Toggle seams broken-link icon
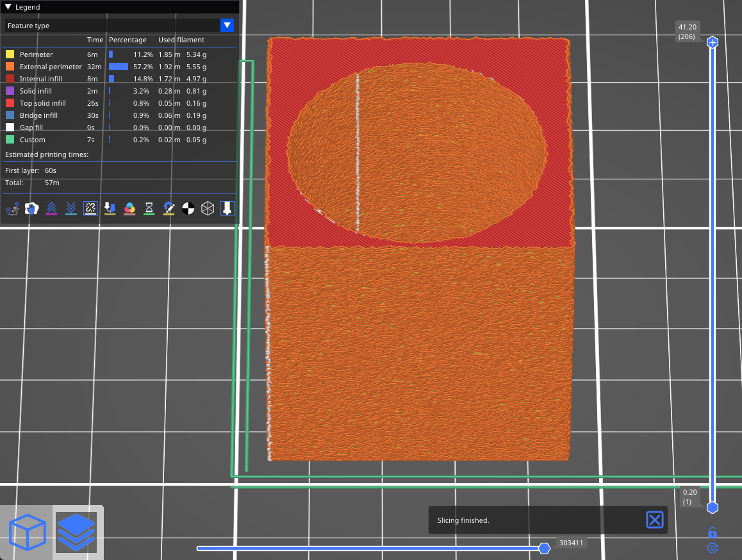 [x=90, y=208]
